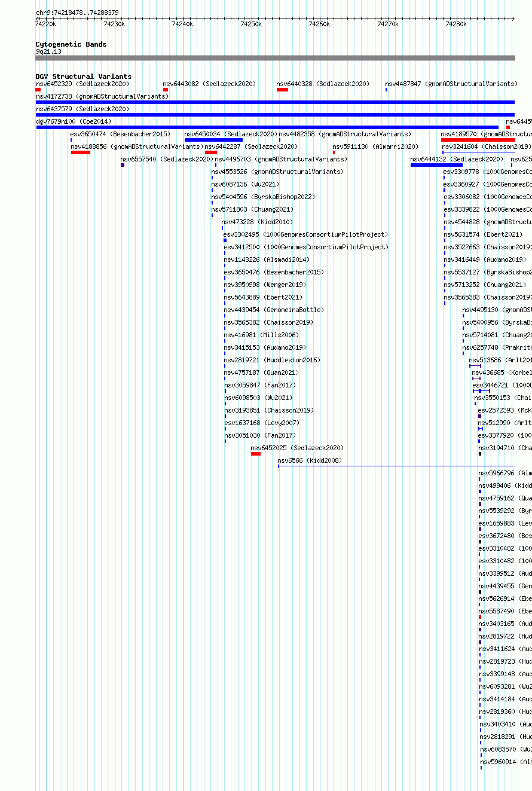Open the nsv4487847 gnomAD variant label
Screen dimensions: 532x791
pos(451,84)
